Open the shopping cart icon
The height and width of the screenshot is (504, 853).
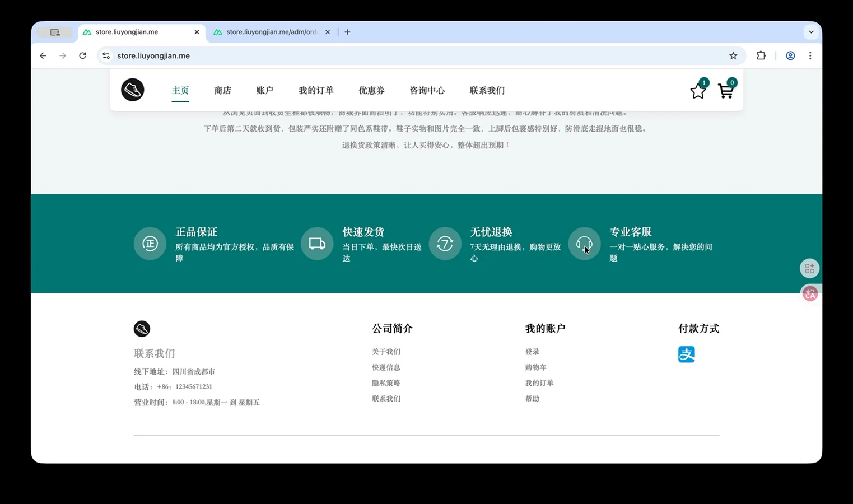click(x=726, y=91)
